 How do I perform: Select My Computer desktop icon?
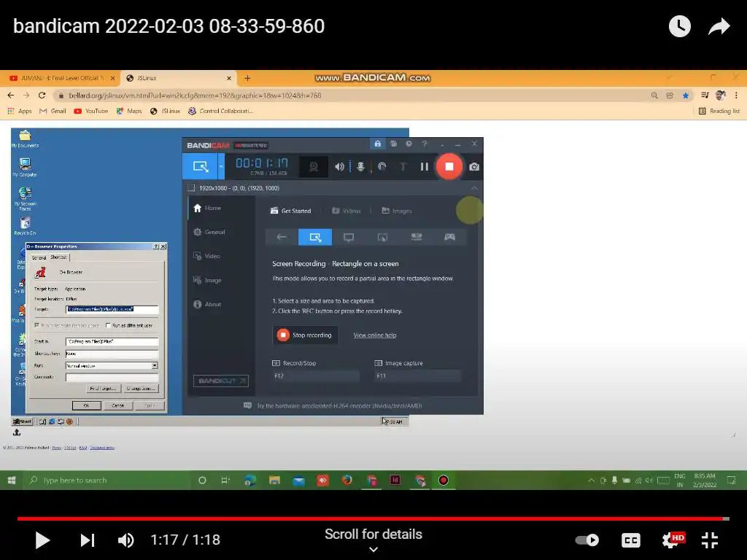[x=25, y=167]
